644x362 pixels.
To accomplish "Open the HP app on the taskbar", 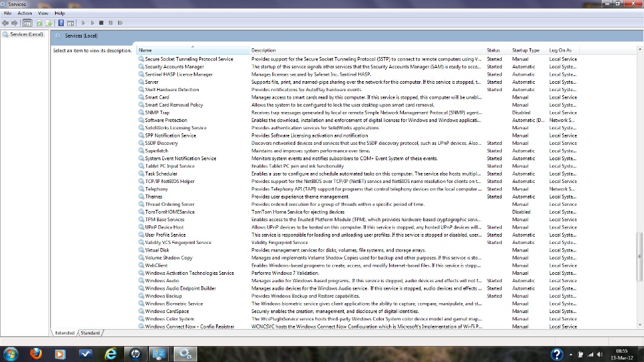I will click(x=136, y=353).
